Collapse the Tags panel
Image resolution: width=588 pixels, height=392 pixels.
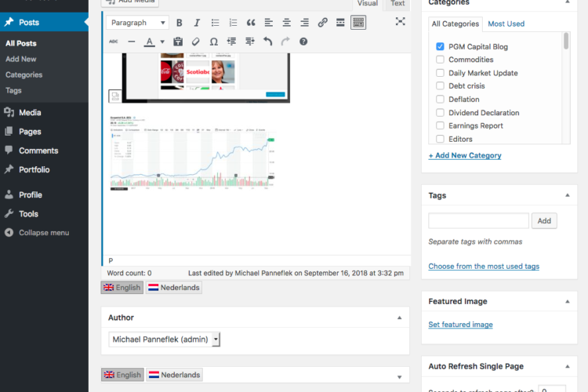[x=567, y=195]
